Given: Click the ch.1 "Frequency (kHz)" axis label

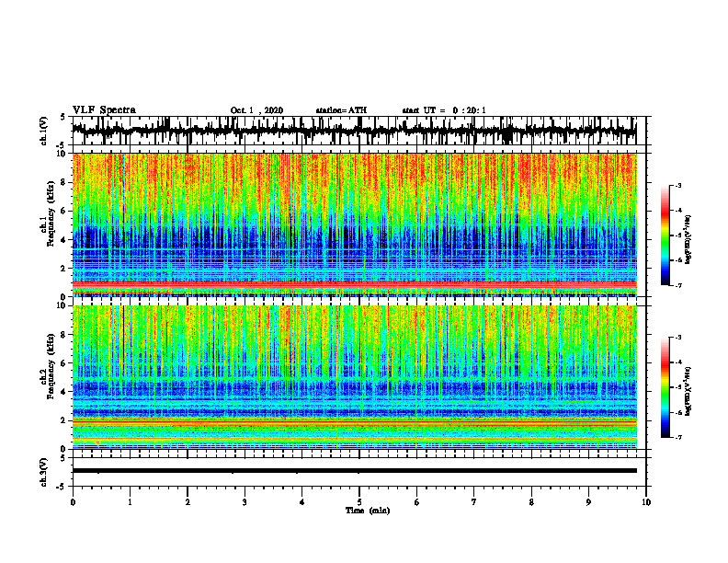Looking at the screenshot, I should pos(51,213).
